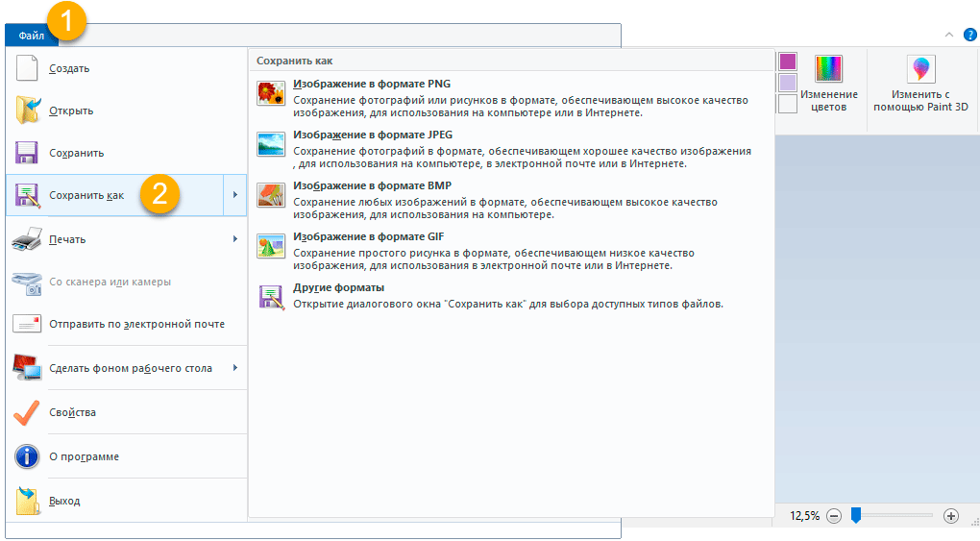The height and width of the screenshot is (541, 980).
Task: Click the blue info icon for О программе
Action: pos(27,456)
